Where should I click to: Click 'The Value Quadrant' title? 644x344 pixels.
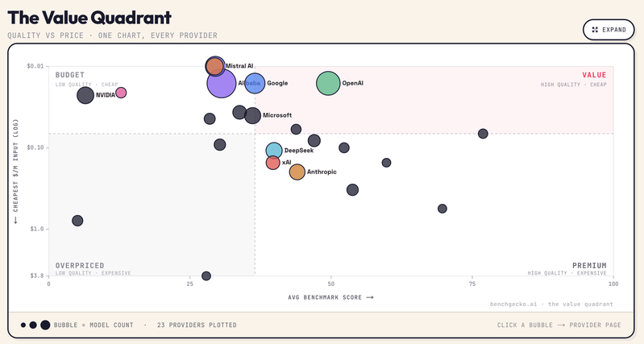(89, 18)
